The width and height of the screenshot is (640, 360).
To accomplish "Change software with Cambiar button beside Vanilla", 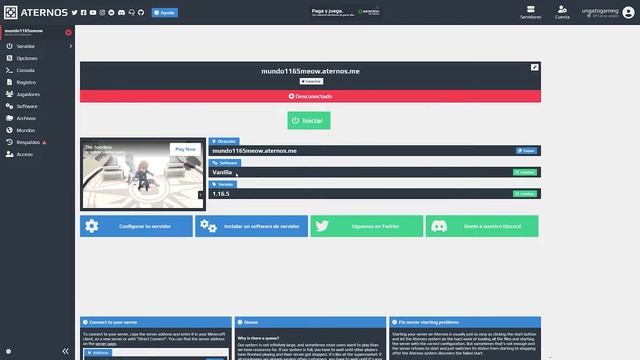I will click(524, 172).
